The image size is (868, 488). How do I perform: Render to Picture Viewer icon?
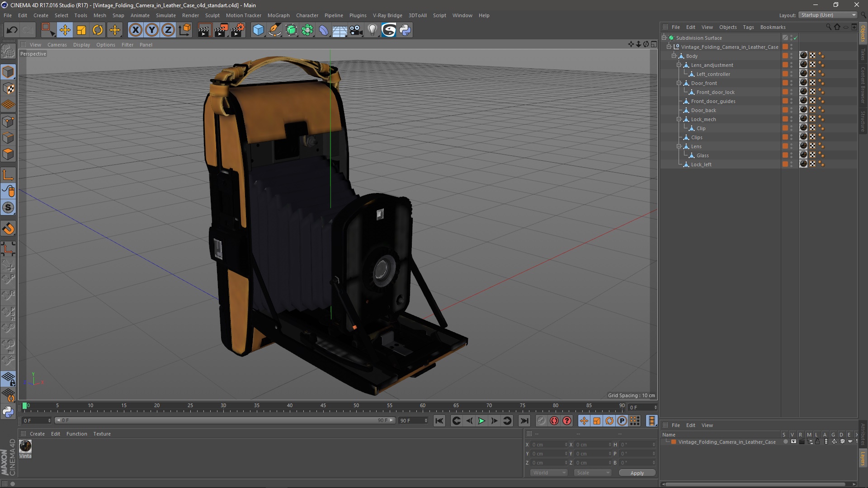[221, 30]
